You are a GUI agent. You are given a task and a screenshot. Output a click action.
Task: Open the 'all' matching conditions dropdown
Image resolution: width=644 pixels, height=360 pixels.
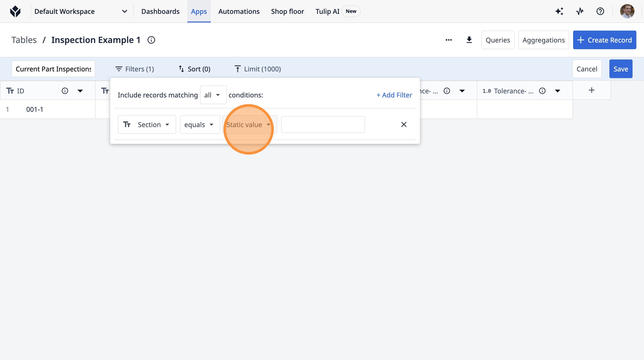213,95
